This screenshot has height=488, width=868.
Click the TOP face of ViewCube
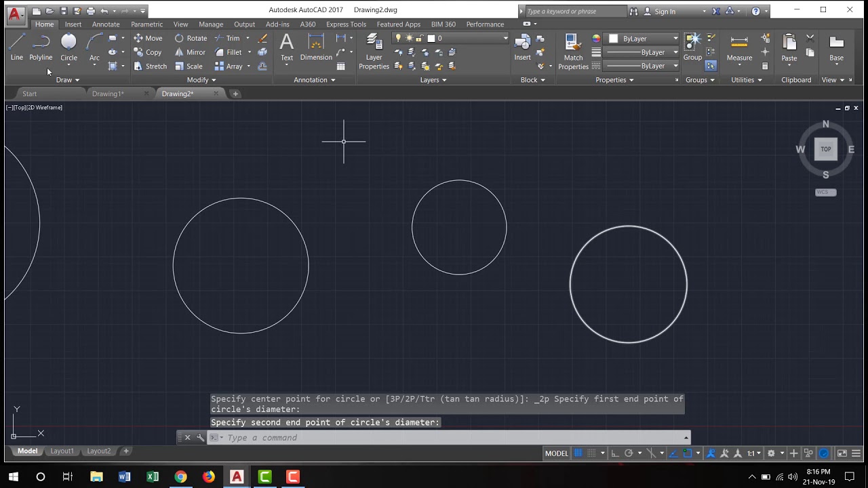825,149
